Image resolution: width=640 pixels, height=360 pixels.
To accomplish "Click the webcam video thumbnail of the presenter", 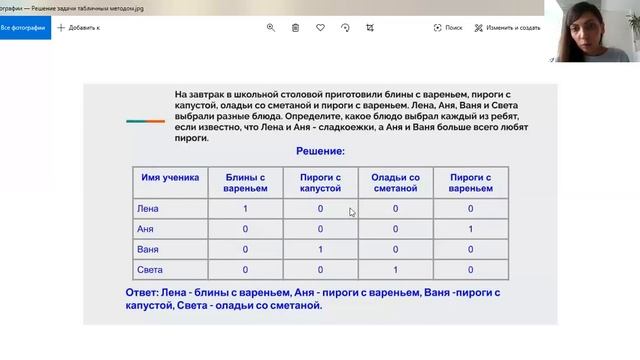I will [592, 31].
